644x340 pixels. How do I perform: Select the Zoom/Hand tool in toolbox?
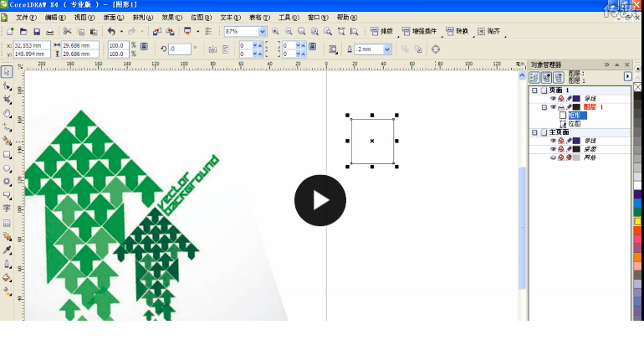[x=7, y=113]
